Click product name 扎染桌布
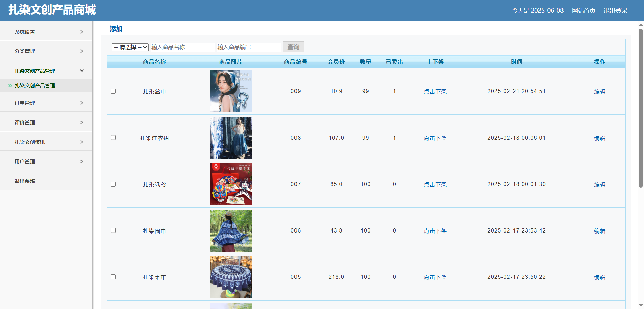This screenshot has width=644, height=309. click(154, 277)
